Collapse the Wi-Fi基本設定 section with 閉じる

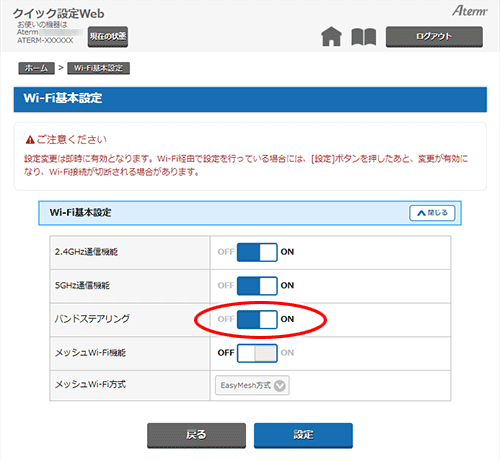tap(432, 213)
